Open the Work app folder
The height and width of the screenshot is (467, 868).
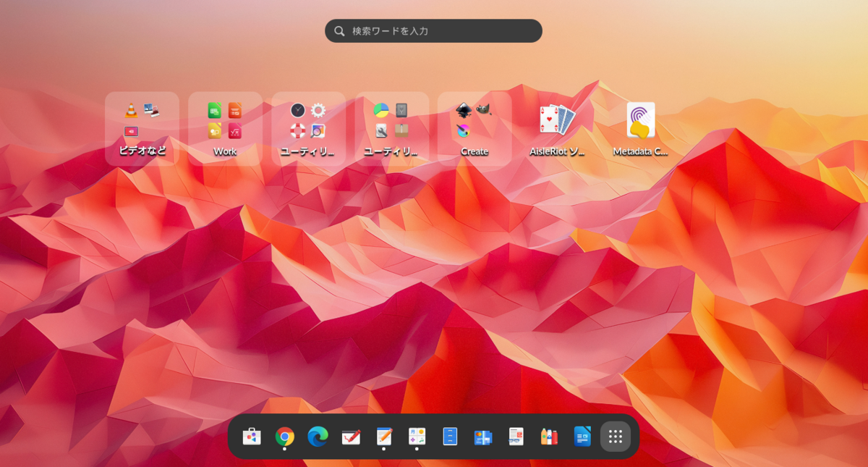coord(225,129)
